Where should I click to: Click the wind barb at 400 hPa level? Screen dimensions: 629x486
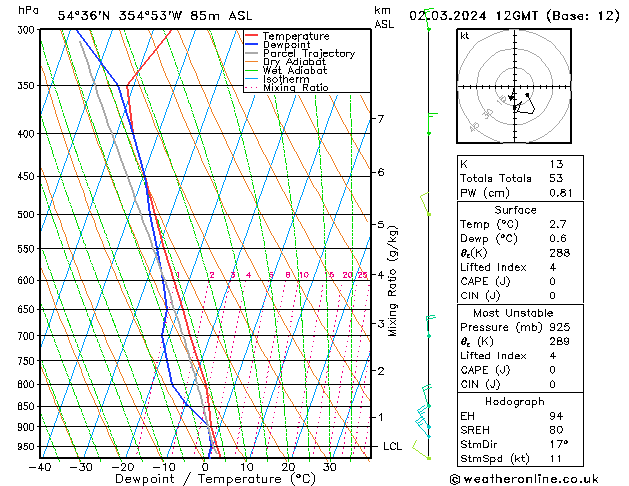[431, 124]
